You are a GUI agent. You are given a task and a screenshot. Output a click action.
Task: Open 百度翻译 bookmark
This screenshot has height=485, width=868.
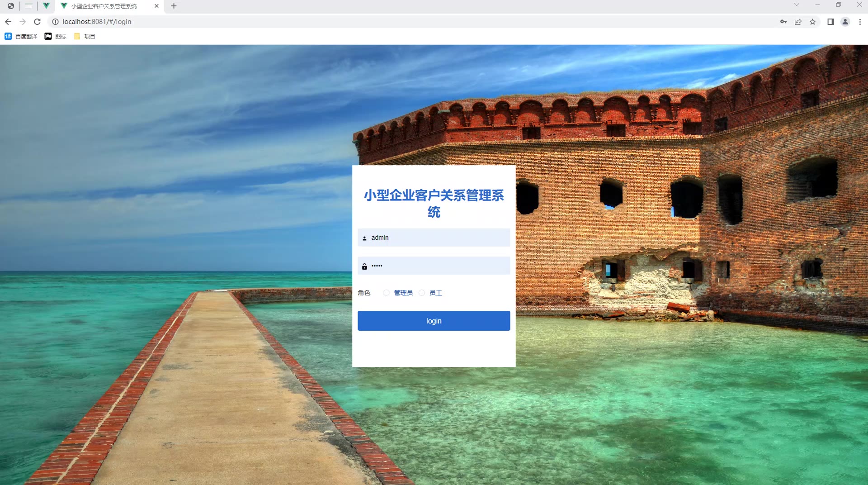pos(21,36)
